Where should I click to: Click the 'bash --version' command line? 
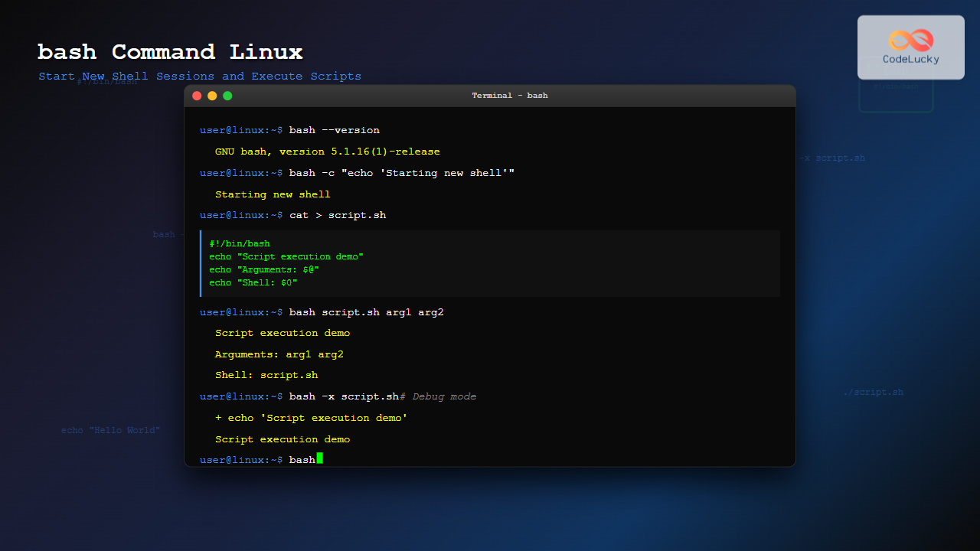click(334, 130)
